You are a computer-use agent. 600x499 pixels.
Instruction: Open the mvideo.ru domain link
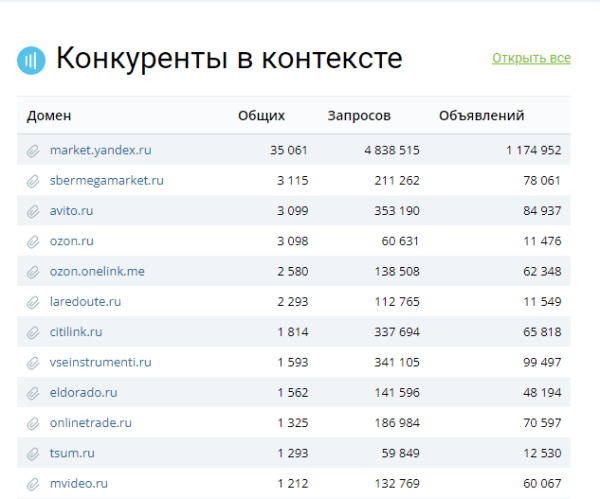(79, 483)
